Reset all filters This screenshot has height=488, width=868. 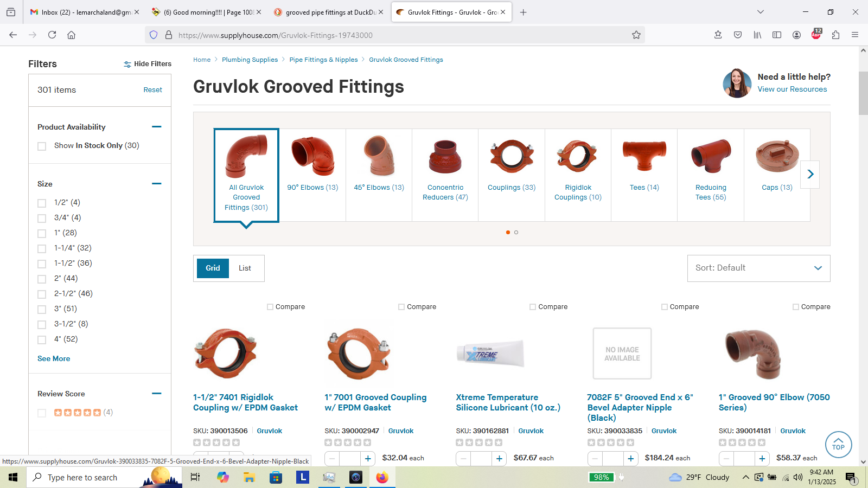152,90
